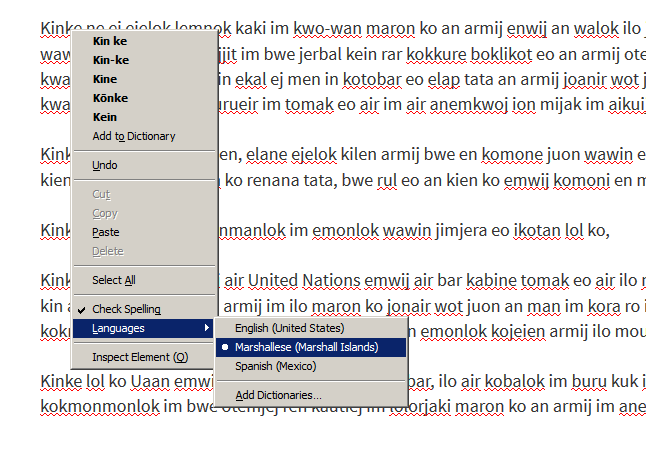Toggle the Check Spelling option
Image resolution: width=646 pixels, height=449 pixels.
point(144,309)
